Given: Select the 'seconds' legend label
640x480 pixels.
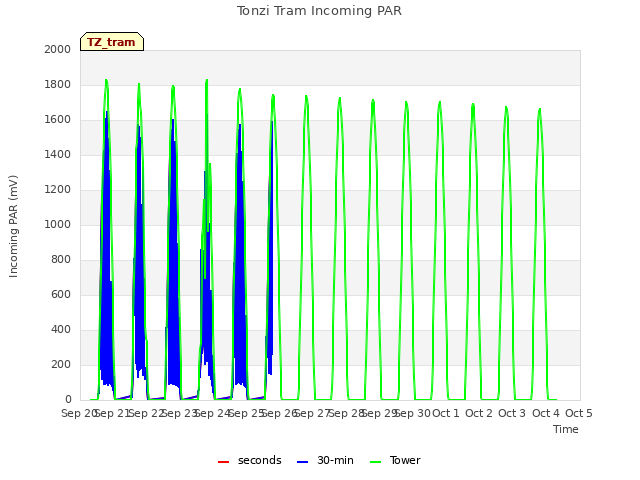Looking at the screenshot, I should [260, 460].
